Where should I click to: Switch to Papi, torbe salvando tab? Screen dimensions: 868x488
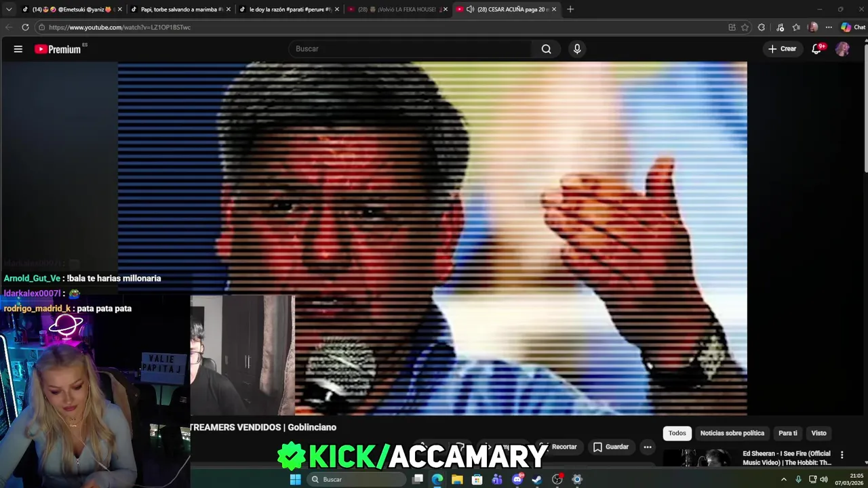pos(180,9)
